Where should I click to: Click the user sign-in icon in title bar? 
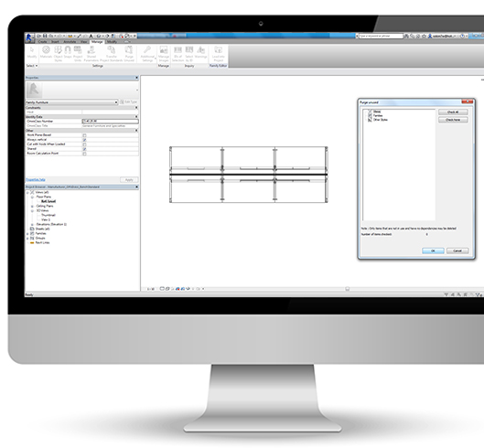click(429, 36)
